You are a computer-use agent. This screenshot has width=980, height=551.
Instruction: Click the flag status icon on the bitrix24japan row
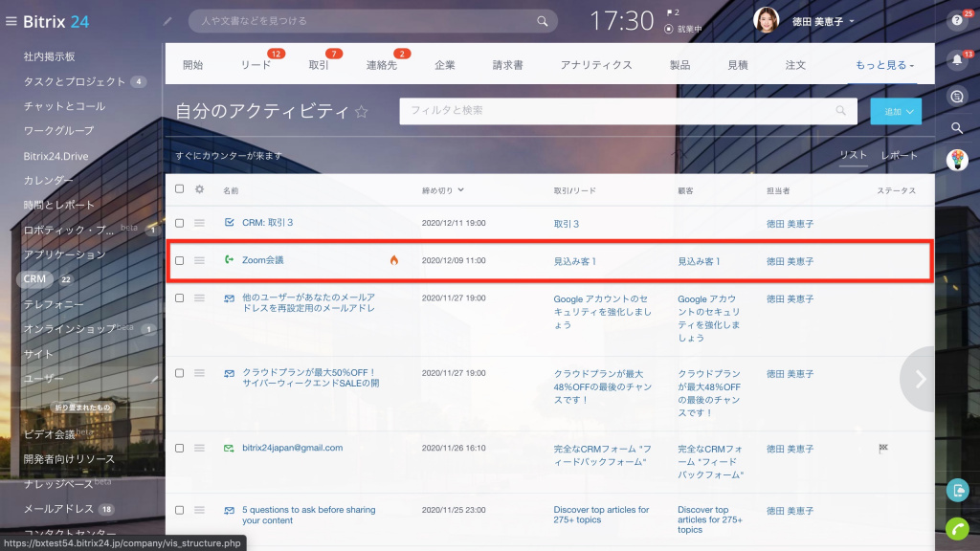pos(883,448)
